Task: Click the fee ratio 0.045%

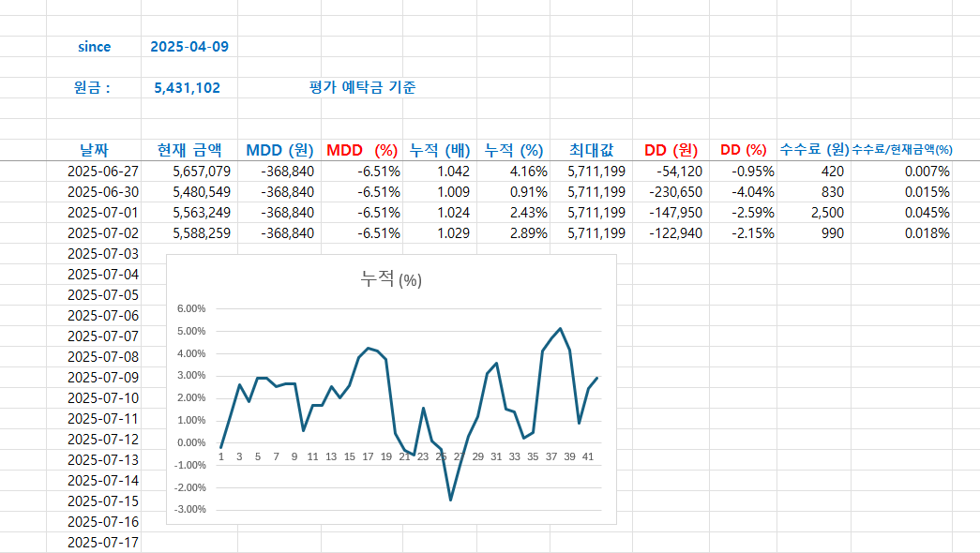Action: [x=927, y=213]
